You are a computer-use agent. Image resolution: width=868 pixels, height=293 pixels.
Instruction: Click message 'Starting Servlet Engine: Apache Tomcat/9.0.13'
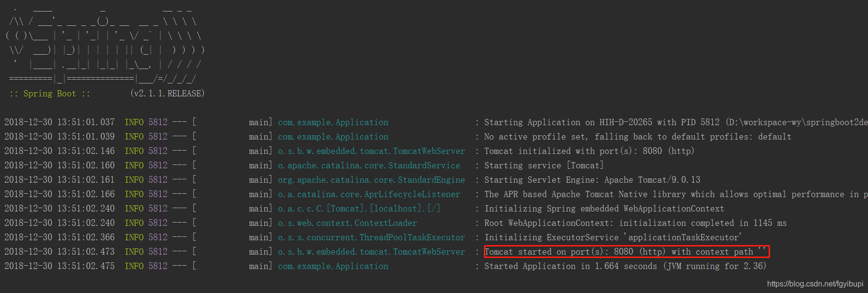[x=592, y=180]
